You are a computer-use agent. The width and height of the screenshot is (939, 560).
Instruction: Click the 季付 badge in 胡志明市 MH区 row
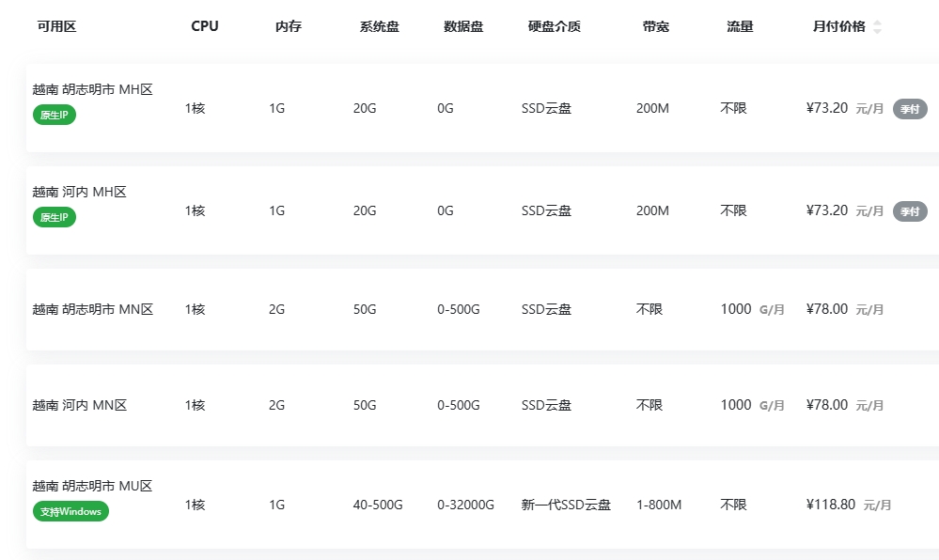(x=910, y=109)
